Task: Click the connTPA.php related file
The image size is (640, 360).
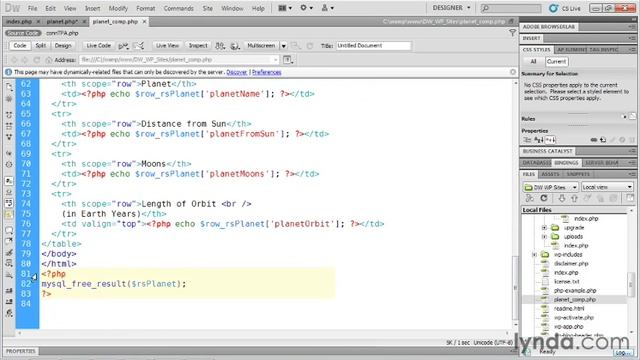Action: click(62, 33)
